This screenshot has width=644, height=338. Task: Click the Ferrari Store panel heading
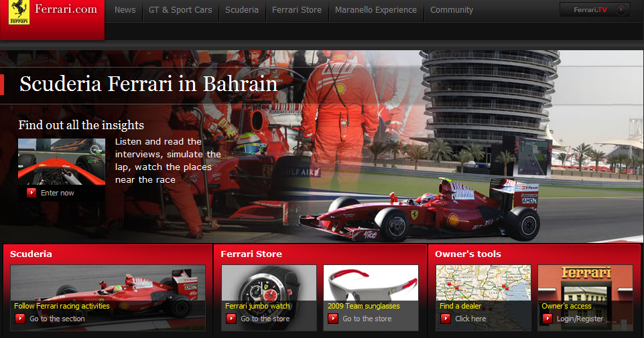(251, 254)
